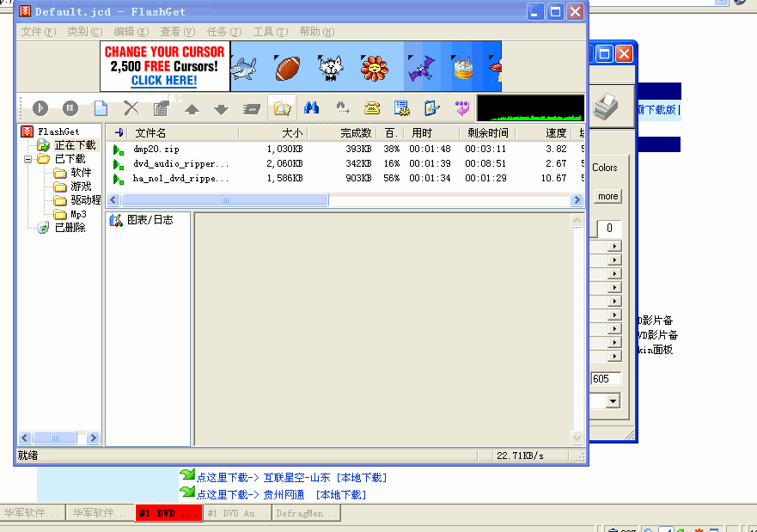Click the 文件名 column header

(x=183, y=132)
